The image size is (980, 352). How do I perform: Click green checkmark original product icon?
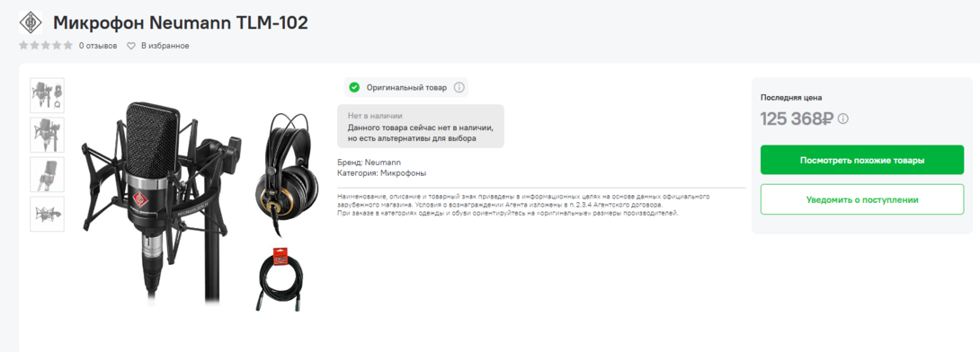pos(354,87)
